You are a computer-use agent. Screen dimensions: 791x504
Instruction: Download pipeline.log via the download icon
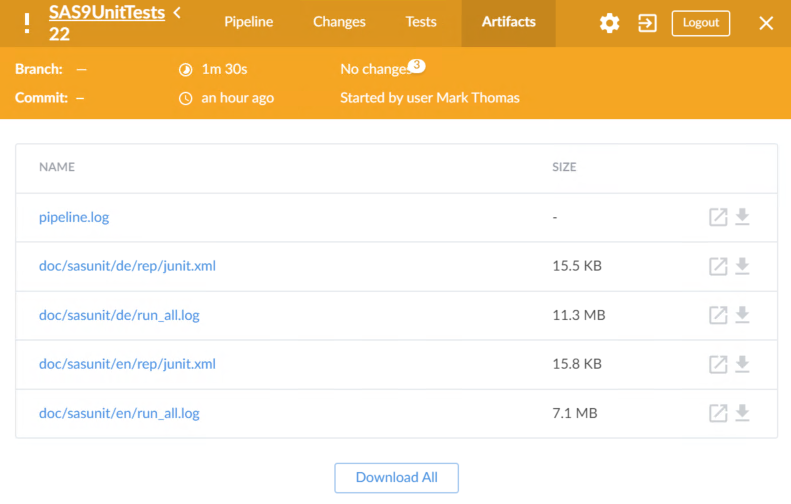(x=742, y=217)
